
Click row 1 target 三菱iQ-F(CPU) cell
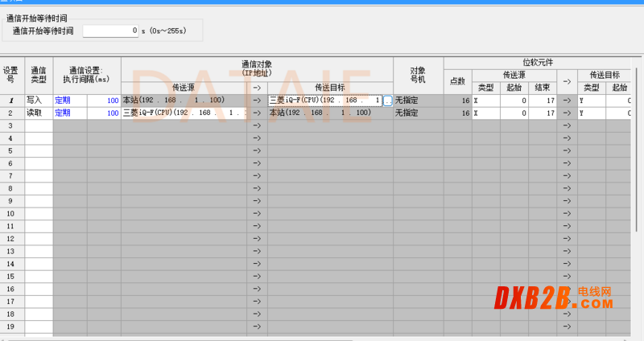click(325, 101)
